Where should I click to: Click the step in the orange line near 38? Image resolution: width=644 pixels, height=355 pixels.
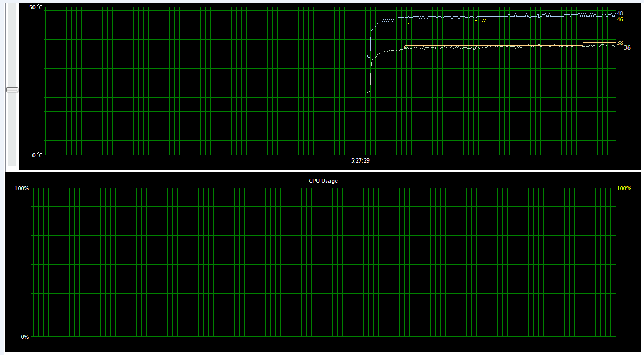click(x=583, y=44)
